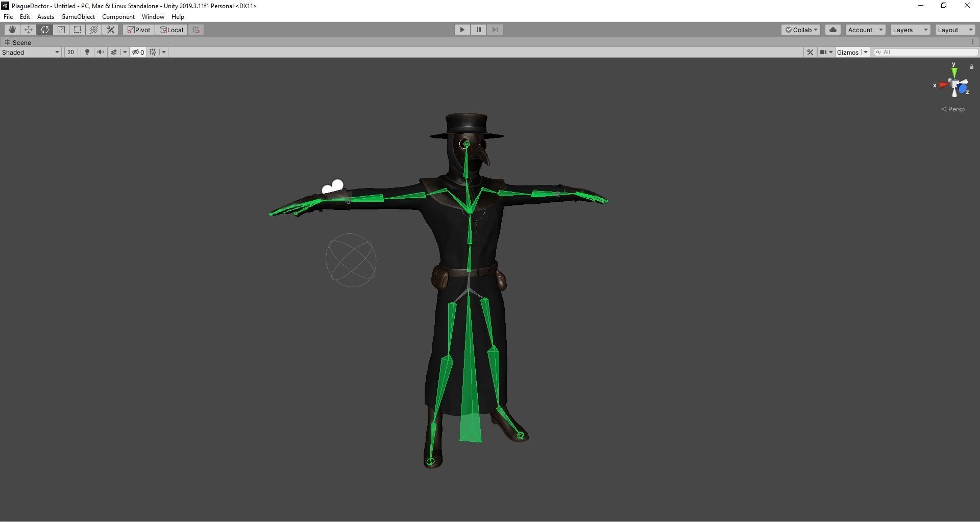The image size is (980, 522).
Task: Toggle scene grid visibility
Action: point(153,52)
